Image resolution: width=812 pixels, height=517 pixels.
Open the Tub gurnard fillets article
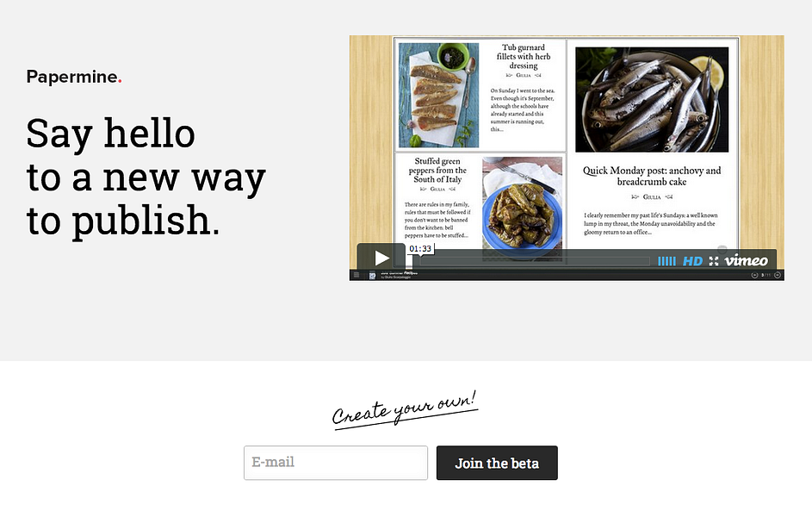coord(523,57)
